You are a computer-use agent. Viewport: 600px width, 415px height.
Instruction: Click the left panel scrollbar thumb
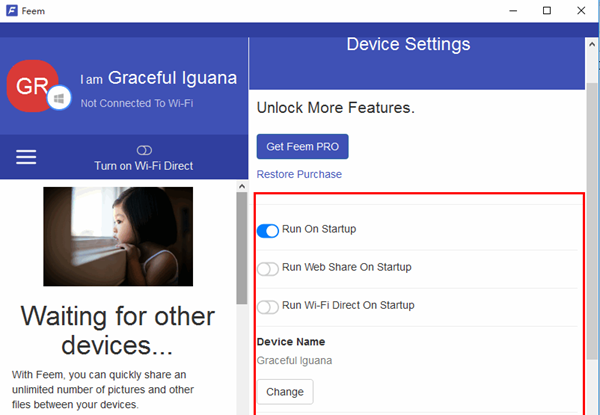(x=241, y=248)
